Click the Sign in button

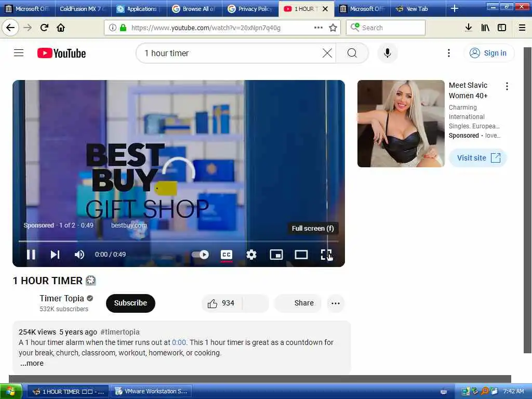488,53
